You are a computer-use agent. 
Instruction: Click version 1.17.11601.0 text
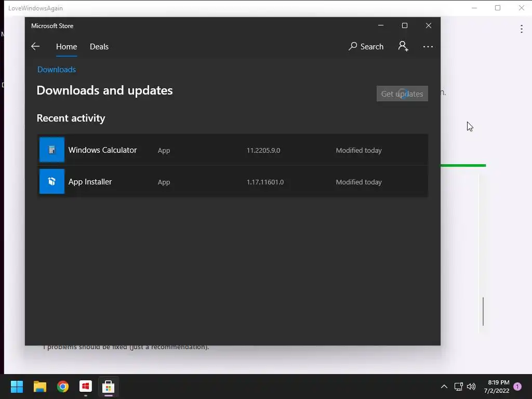[265, 182]
